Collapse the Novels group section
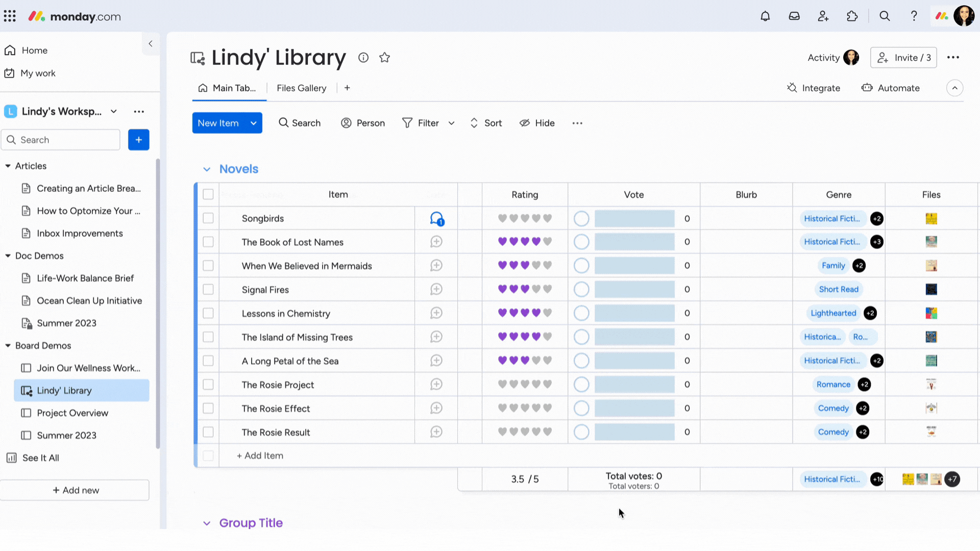980x551 pixels. (207, 169)
